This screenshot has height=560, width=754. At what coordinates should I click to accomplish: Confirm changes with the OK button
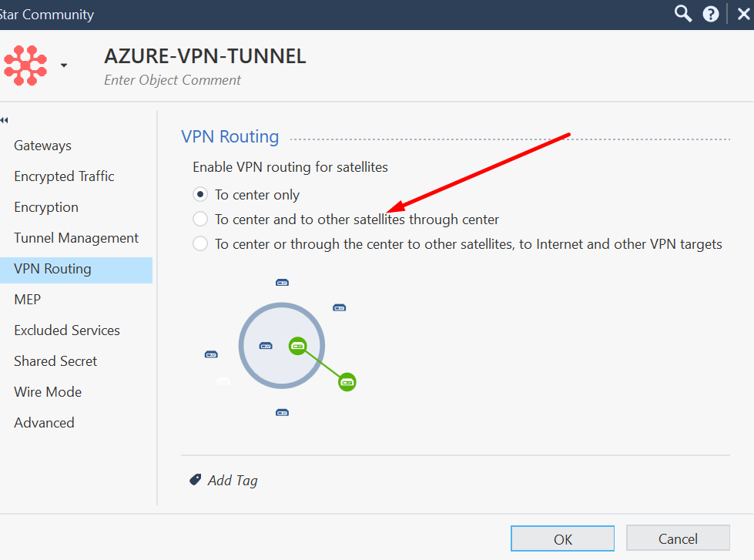562,538
